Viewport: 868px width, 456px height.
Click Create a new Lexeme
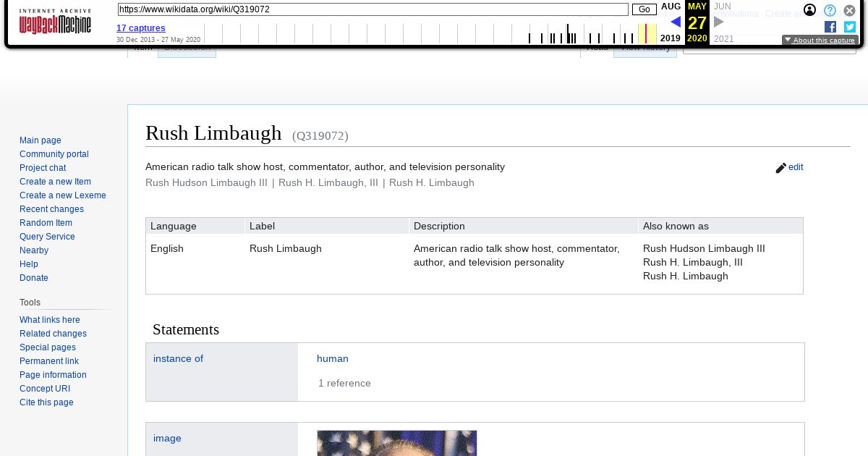click(x=63, y=195)
